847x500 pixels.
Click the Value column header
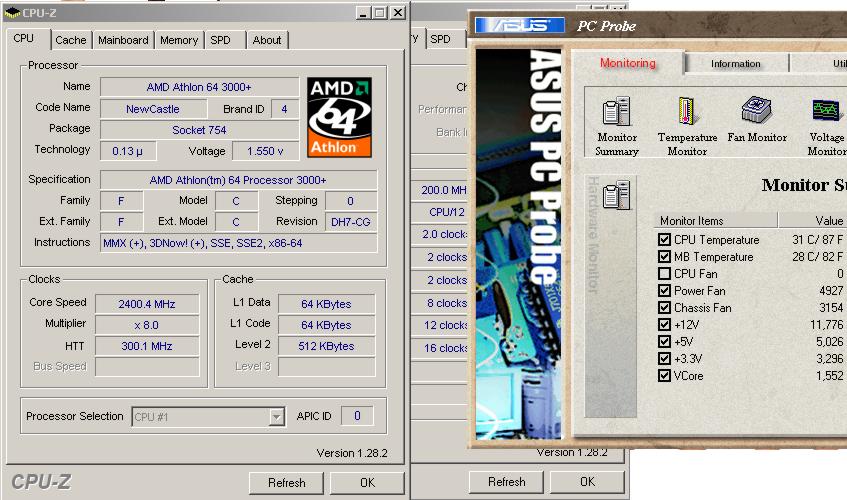pyautogui.click(x=812, y=220)
